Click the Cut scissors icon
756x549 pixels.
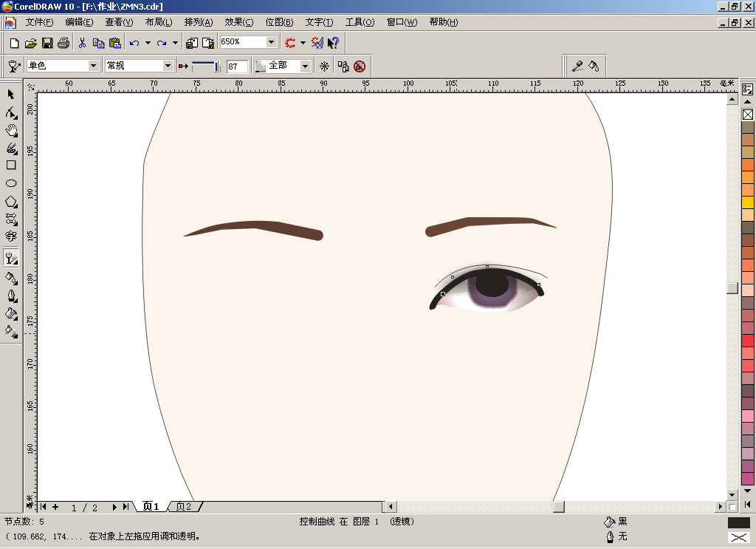tap(83, 43)
